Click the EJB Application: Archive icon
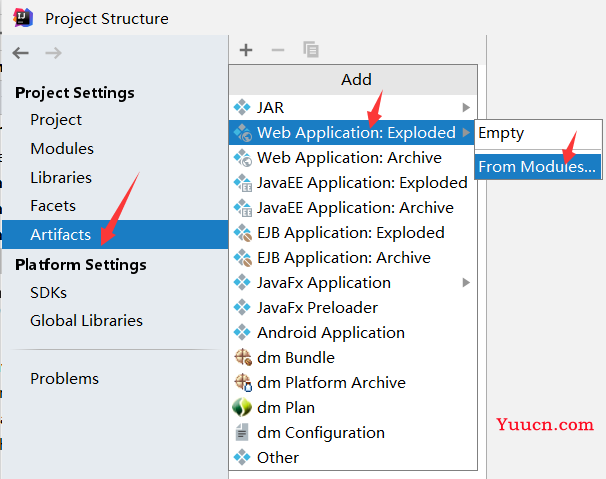606x479 pixels. click(243, 258)
